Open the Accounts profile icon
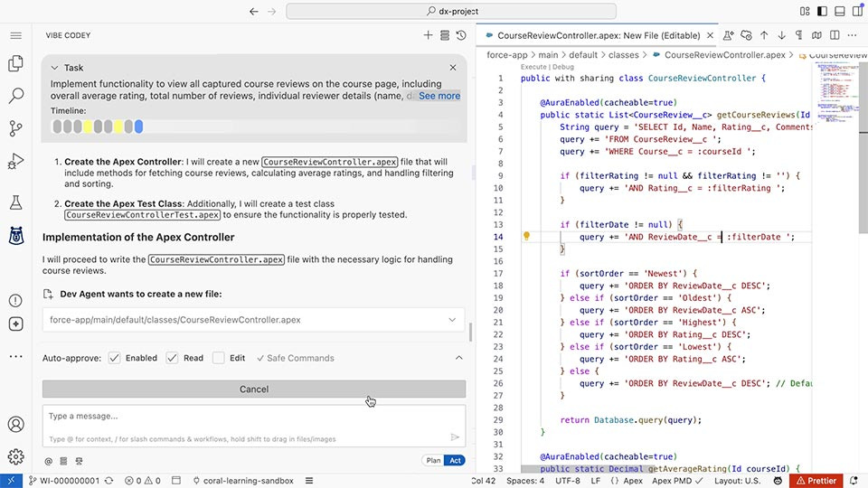868x488 pixels. click(15, 424)
